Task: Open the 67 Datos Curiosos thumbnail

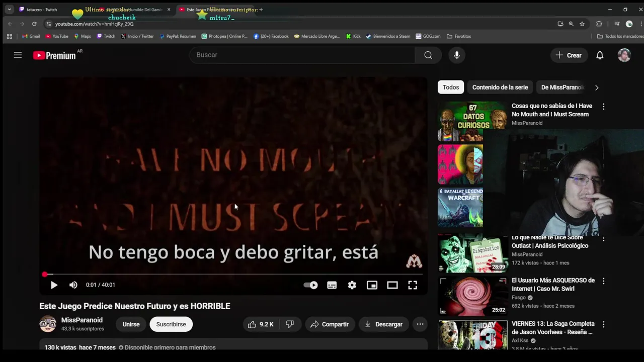Action: point(472,121)
